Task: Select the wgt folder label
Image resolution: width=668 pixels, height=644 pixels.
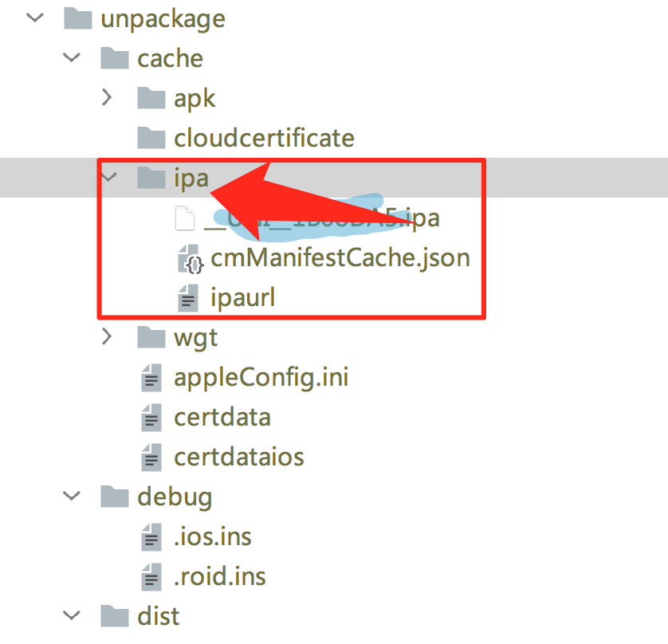Action: tap(195, 337)
